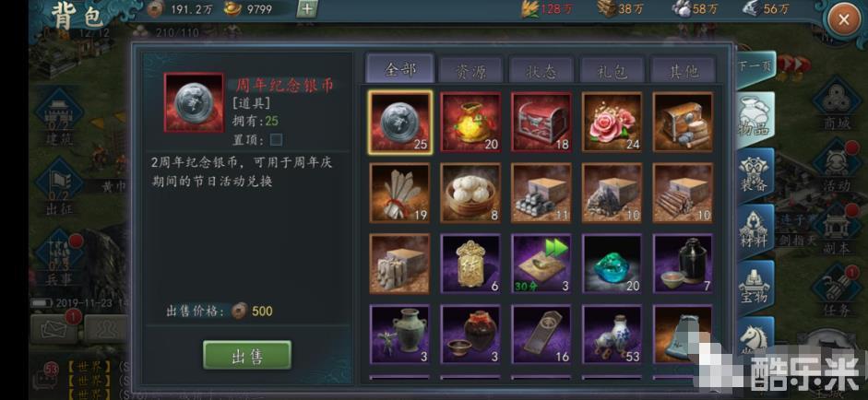This screenshot has width=868, height=400.
Task: Close the backpack with the X button
Action: tap(844, 20)
